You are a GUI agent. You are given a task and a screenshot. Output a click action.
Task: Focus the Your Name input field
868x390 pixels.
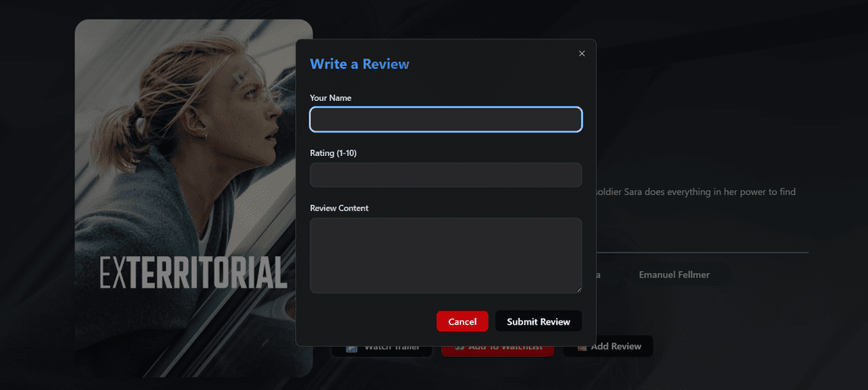click(446, 120)
